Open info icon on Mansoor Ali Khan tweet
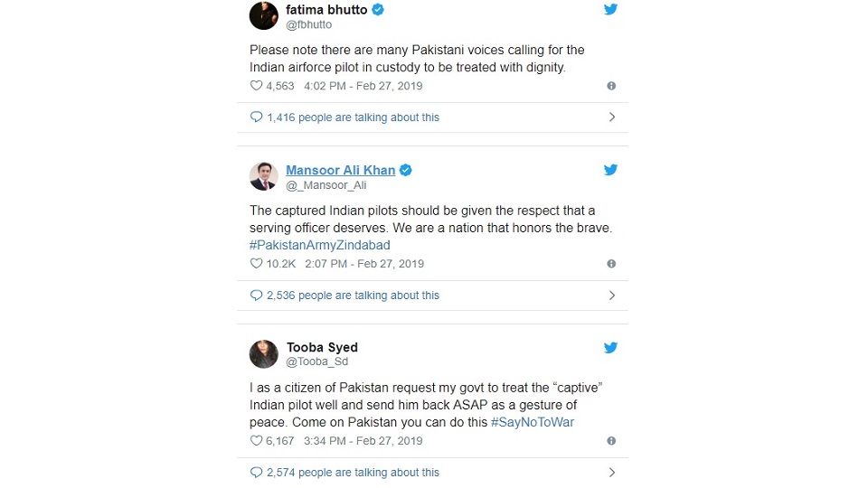The height and width of the screenshot is (488, 868). pos(611,264)
